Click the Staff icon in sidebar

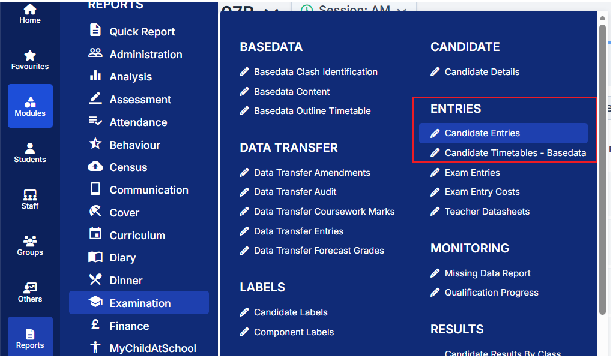pyautogui.click(x=30, y=199)
